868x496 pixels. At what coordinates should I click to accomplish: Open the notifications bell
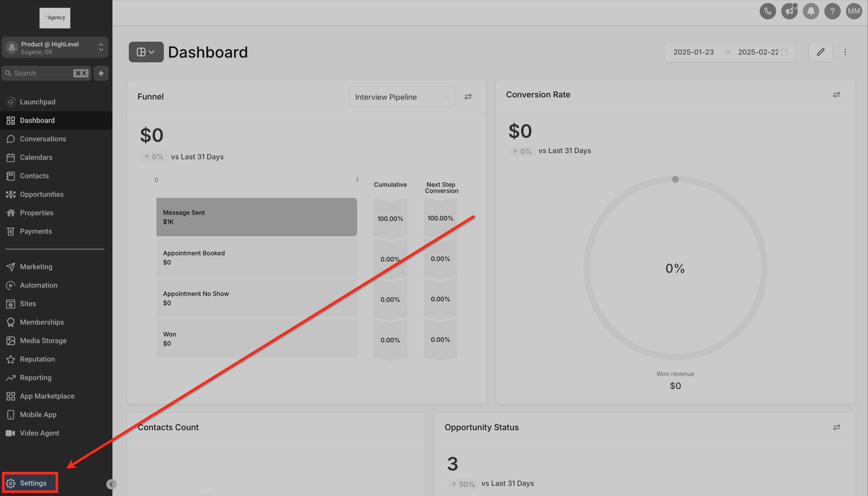811,11
